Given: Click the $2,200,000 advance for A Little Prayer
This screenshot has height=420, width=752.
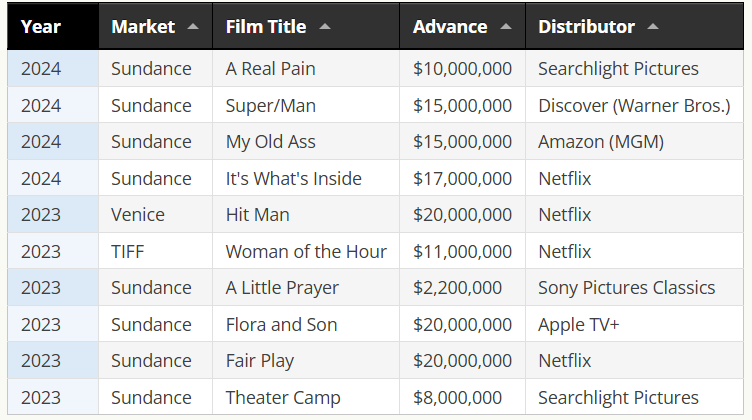Looking at the screenshot, I should pyautogui.click(x=457, y=288).
